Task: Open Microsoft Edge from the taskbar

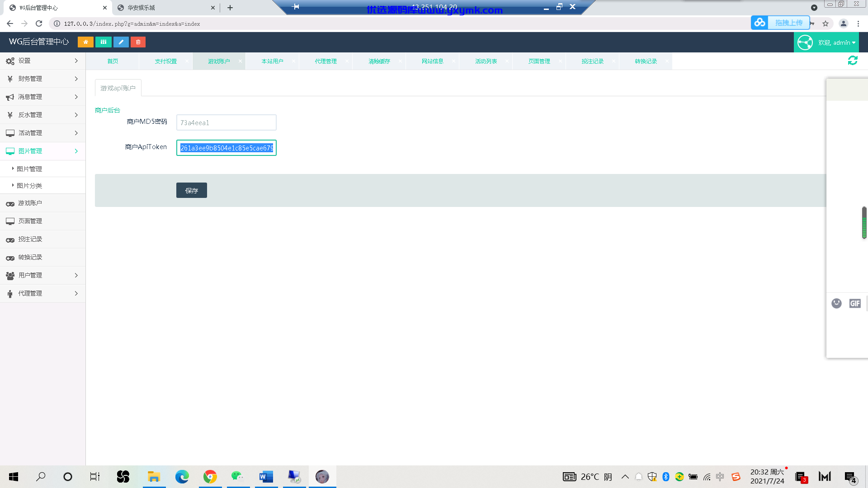Action: pos(182,477)
